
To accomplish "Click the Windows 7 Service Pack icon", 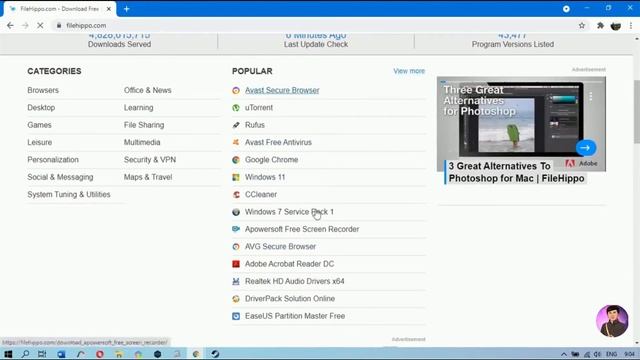I will point(236,212).
